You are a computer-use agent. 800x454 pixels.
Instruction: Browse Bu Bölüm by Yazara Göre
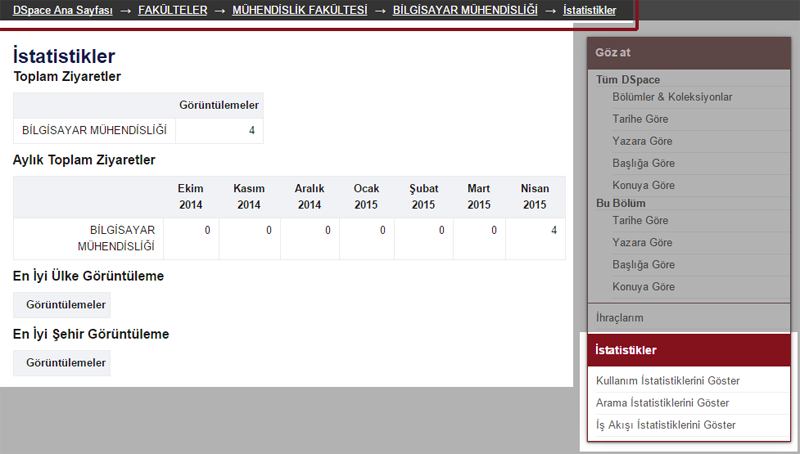(x=642, y=242)
